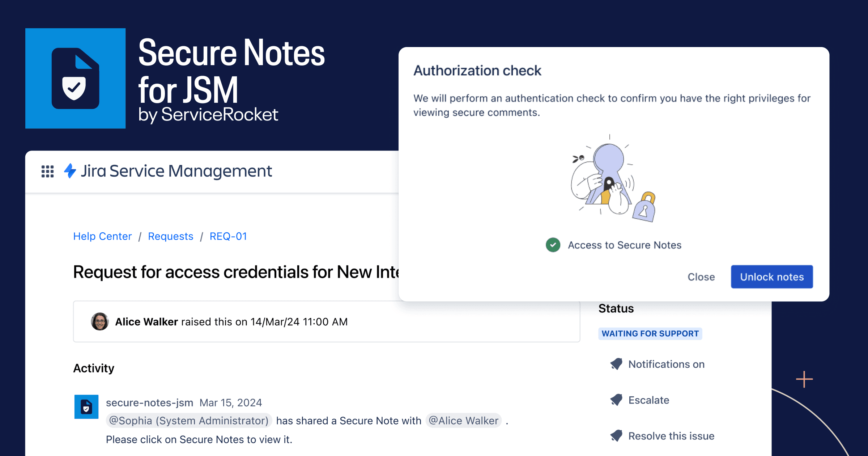Open the Help Center breadcrumb link
The width and height of the screenshot is (868, 456).
(102, 236)
